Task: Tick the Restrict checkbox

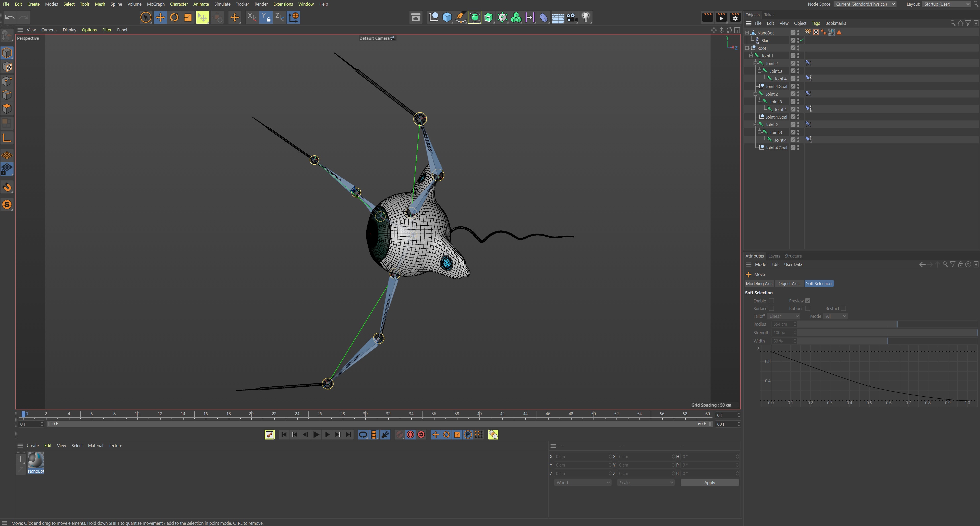Action: tap(843, 309)
